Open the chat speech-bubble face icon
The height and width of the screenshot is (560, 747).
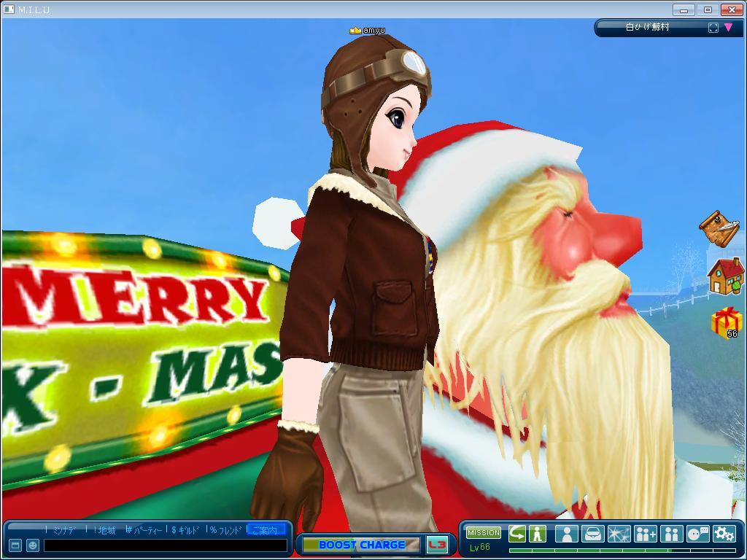coord(697,534)
